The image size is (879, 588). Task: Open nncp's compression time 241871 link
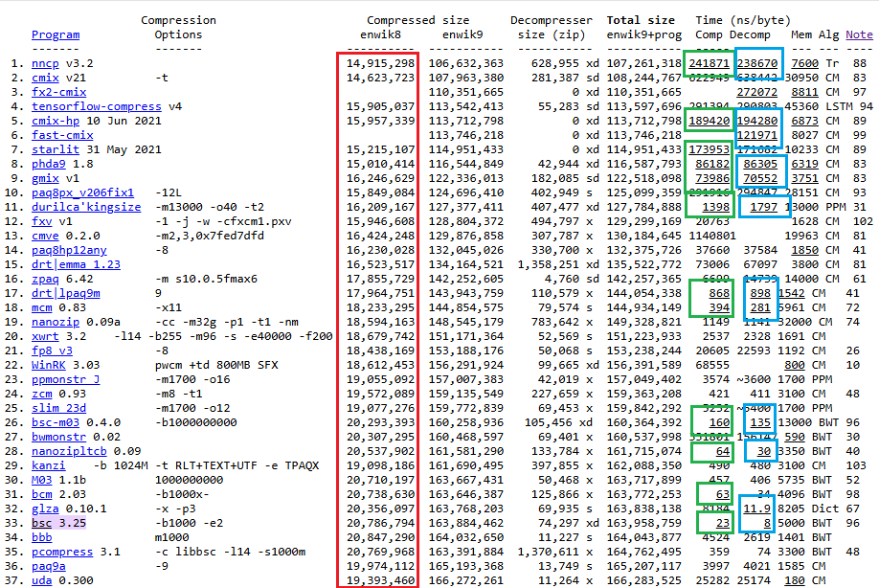tap(710, 63)
